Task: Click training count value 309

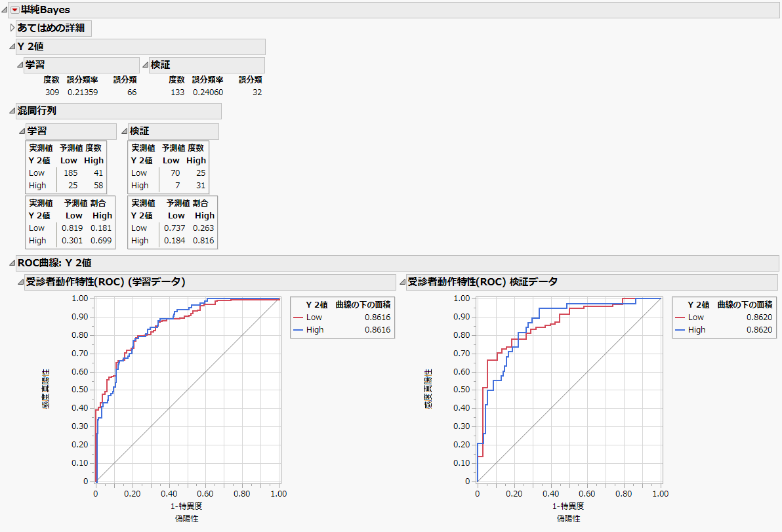Action: [x=52, y=92]
